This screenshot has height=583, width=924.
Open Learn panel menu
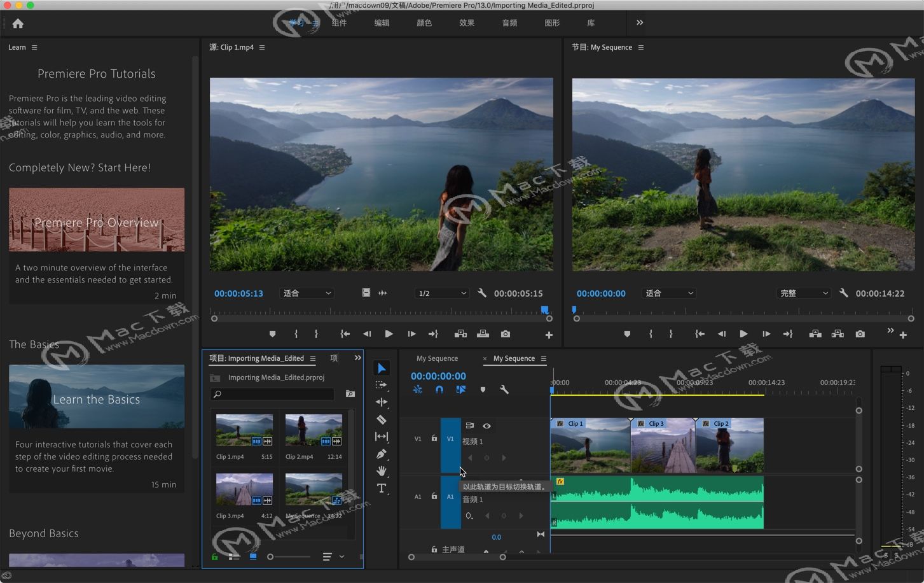34,48
